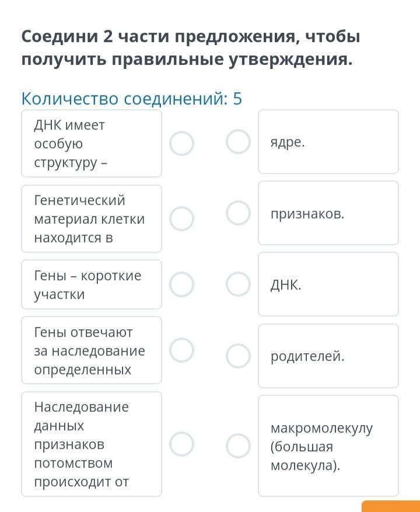Click the 'ядре.' answer card
This screenshot has height=512, width=420.
coord(328,142)
